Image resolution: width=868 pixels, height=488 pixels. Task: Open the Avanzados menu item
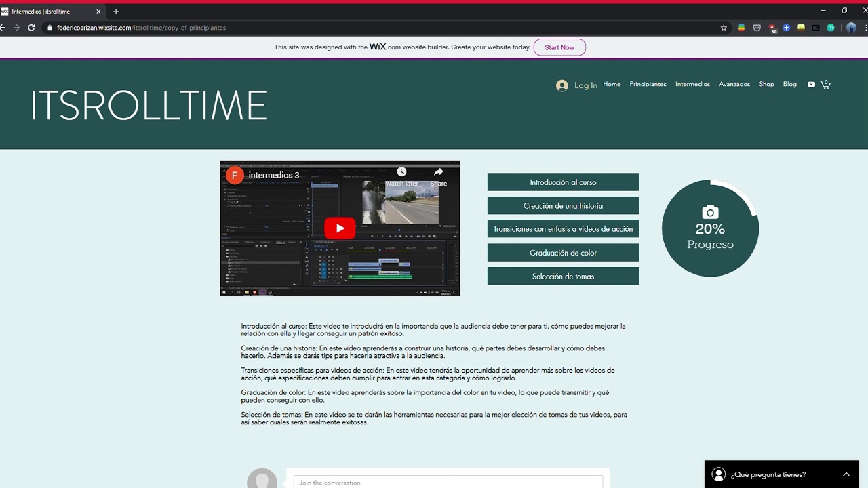point(734,84)
